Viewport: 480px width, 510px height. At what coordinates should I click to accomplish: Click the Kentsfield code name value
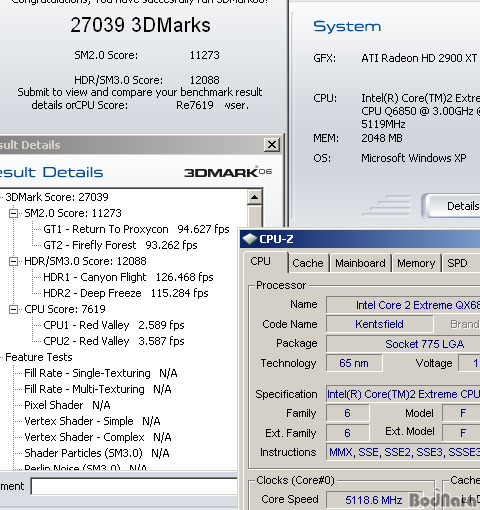coord(379,324)
